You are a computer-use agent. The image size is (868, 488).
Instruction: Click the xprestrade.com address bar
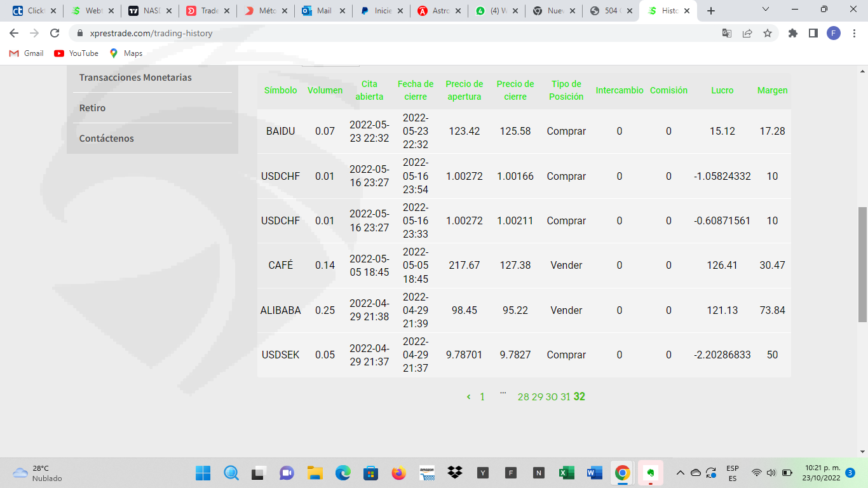394,33
